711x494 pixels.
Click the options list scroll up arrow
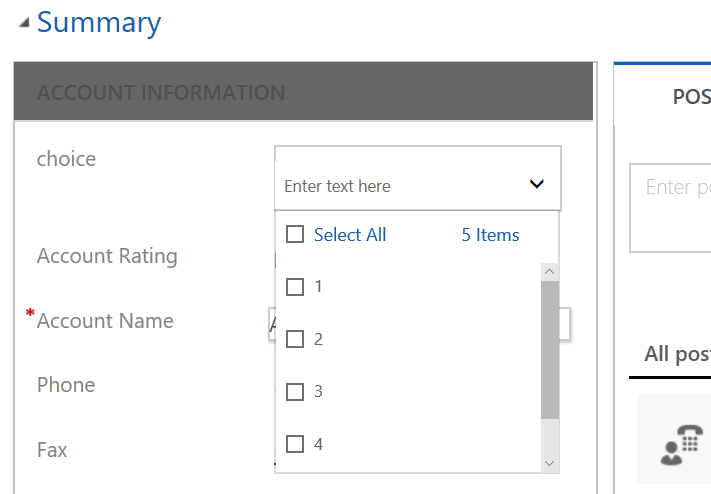pos(549,272)
